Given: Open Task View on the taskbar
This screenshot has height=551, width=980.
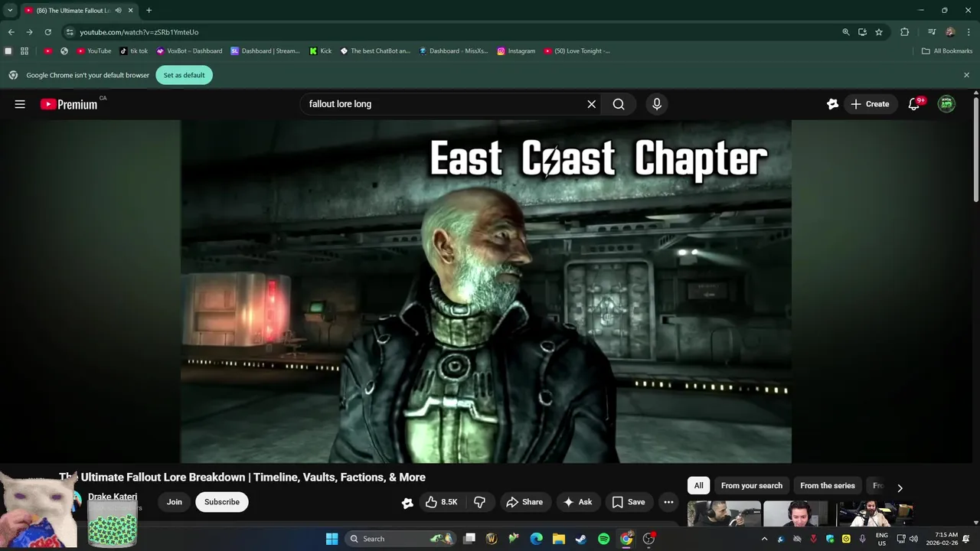Looking at the screenshot, I should [469, 539].
